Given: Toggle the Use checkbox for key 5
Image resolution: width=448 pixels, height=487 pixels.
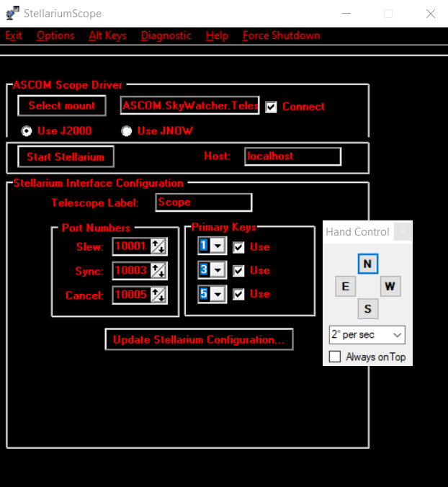Looking at the screenshot, I should tap(238, 294).
